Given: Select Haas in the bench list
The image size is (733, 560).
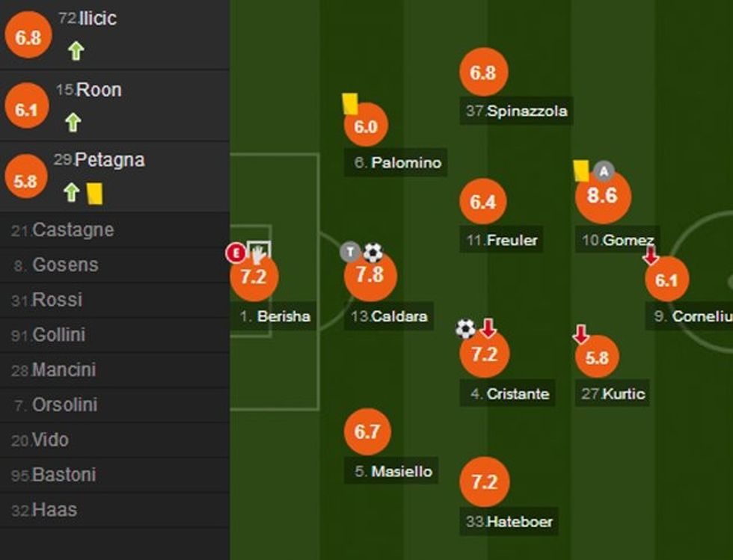Looking at the screenshot, I should [54, 510].
